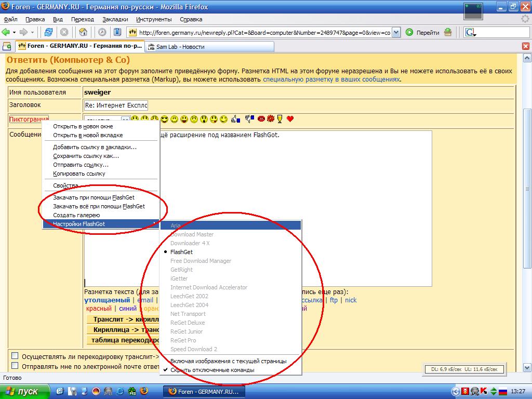Insert the sunglasses cool smiley
Viewport: 532px width, 399px height.
click(165, 119)
